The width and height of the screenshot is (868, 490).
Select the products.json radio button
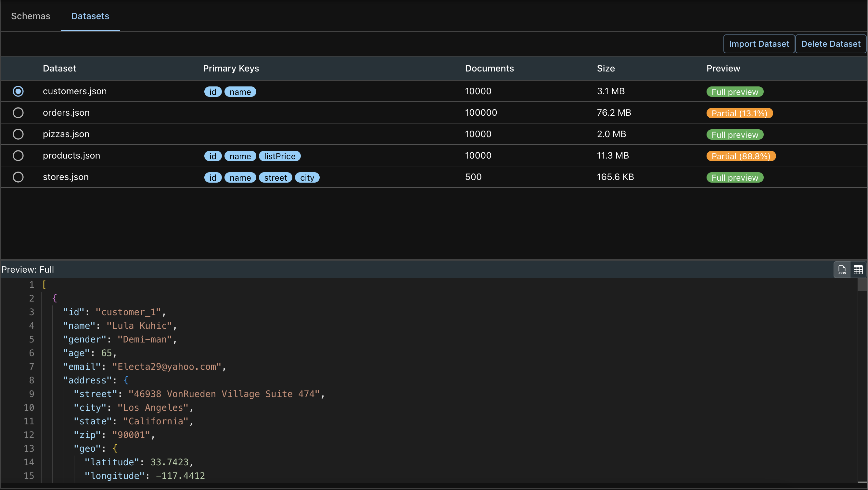[18, 155]
